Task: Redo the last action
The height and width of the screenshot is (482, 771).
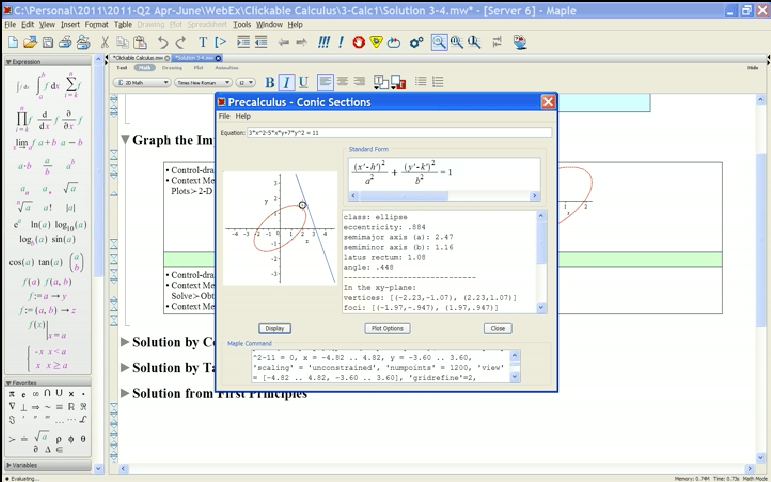Action: pos(180,43)
